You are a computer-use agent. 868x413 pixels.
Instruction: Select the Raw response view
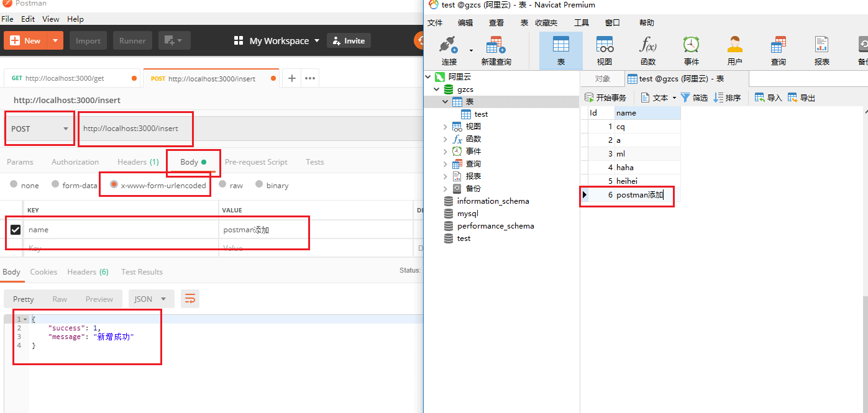pyautogui.click(x=60, y=299)
